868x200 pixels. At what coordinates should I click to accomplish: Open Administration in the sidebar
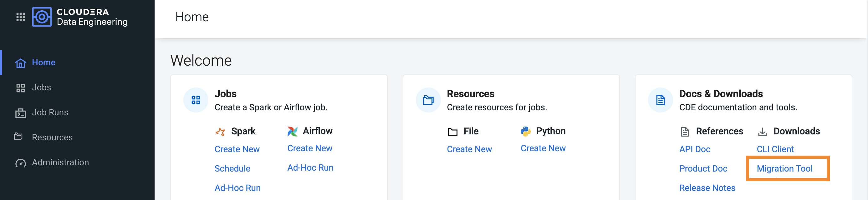tap(60, 162)
